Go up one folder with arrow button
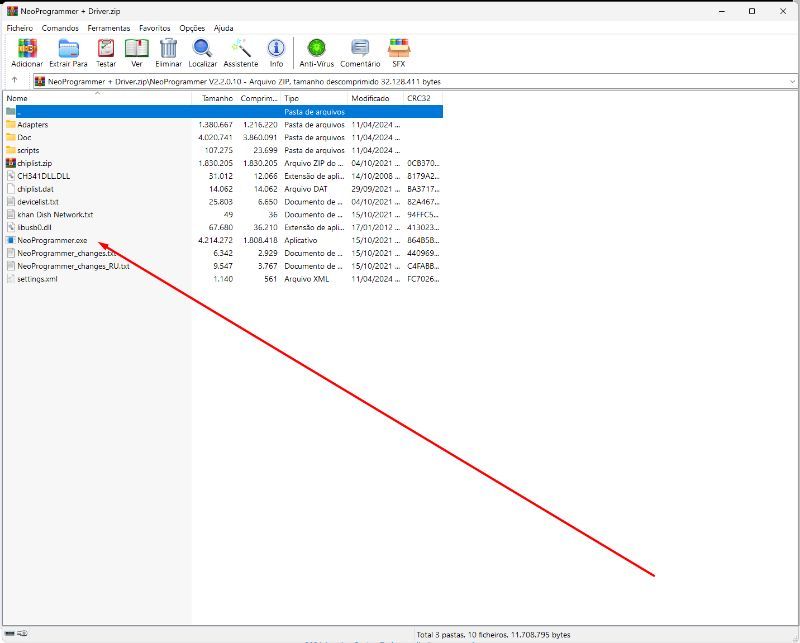 pos(14,81)
